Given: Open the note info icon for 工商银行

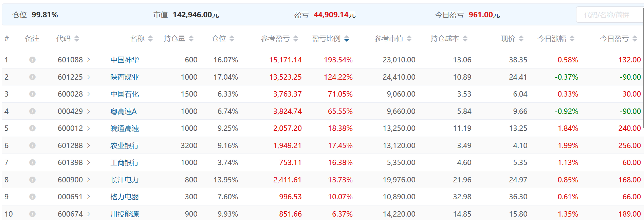Looking at the screenshot, I should 32,162.
